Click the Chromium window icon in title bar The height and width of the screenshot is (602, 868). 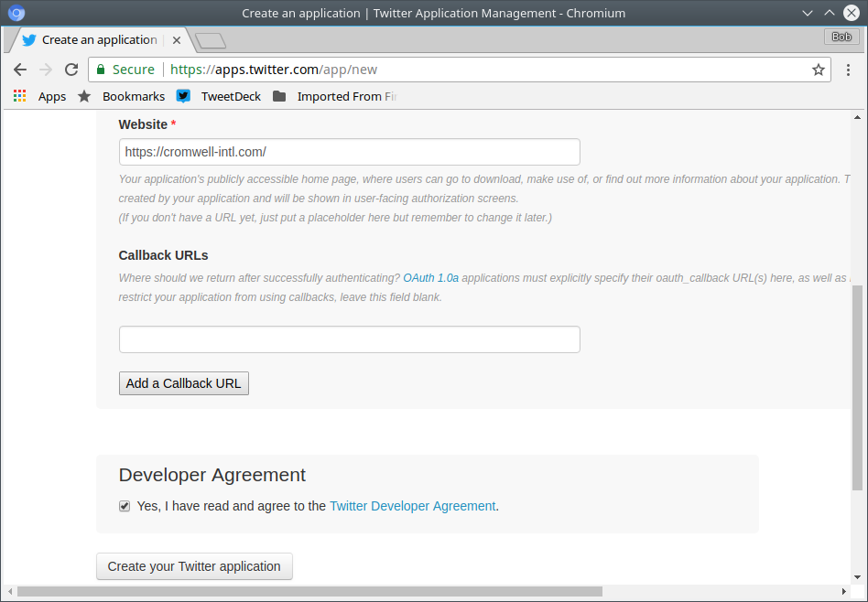16,13
